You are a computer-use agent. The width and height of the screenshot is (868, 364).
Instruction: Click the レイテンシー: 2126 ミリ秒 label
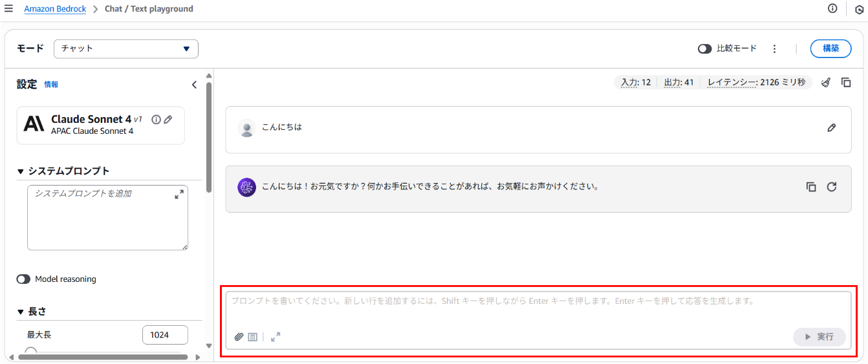tap(756, 82)
